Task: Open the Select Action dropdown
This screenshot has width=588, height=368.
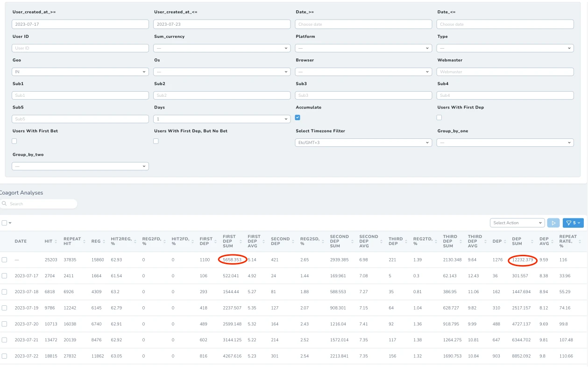Action: tap(517, 223)
